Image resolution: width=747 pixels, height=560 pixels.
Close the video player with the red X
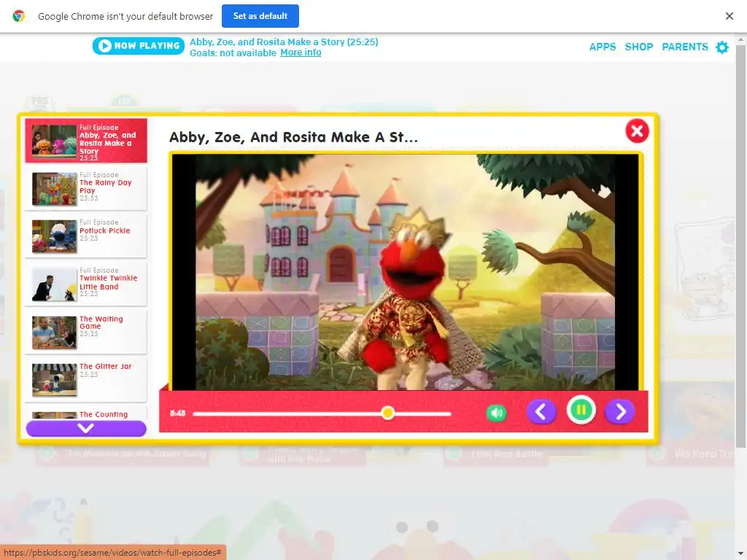(x=637, y=131)
